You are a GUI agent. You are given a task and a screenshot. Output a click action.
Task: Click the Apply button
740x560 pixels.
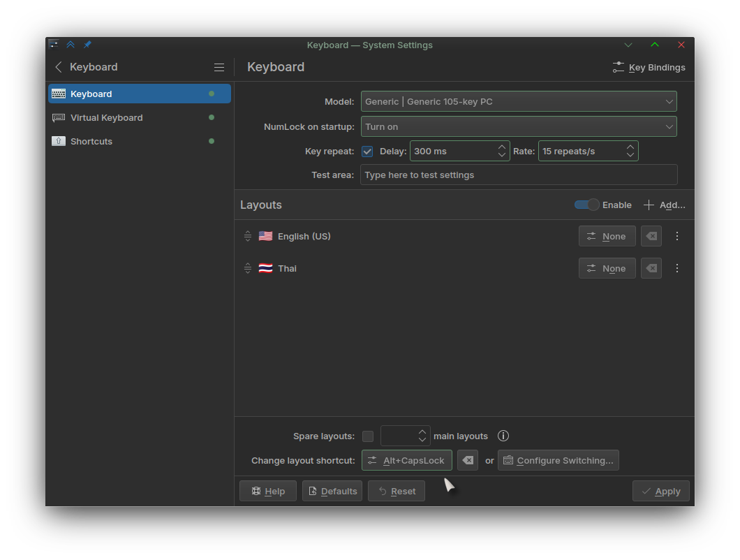(x=660, y=491)
